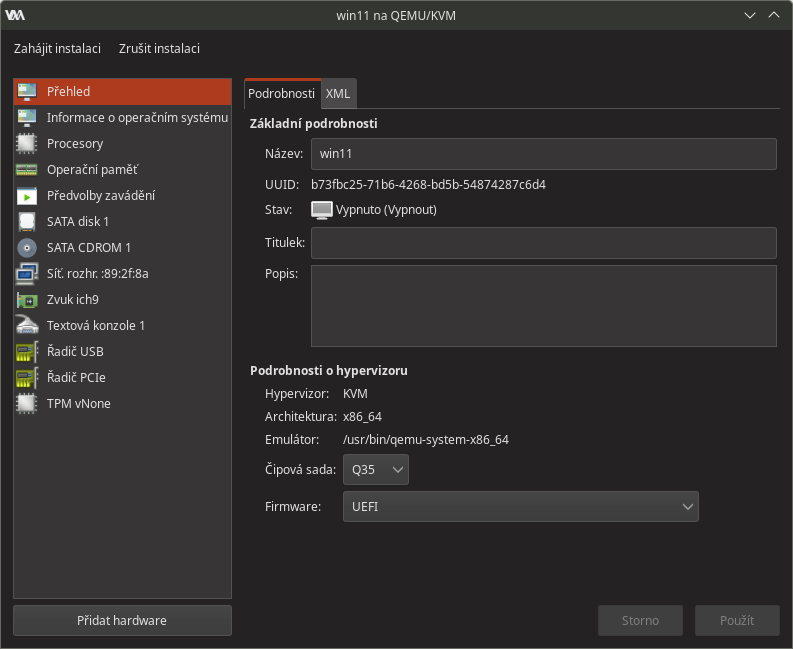The height and width of the screenshot is (649, 793).
Task: Click the Řadič PCIe controller card icon
Action: [27, 378]
